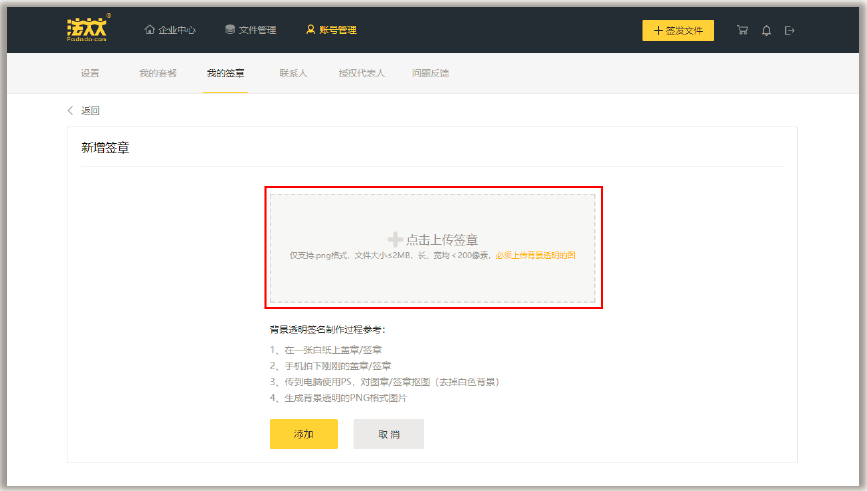The image size is (867, 491).
Task: Switch to the 设置 tab
Action: click(x=90, y=73)
